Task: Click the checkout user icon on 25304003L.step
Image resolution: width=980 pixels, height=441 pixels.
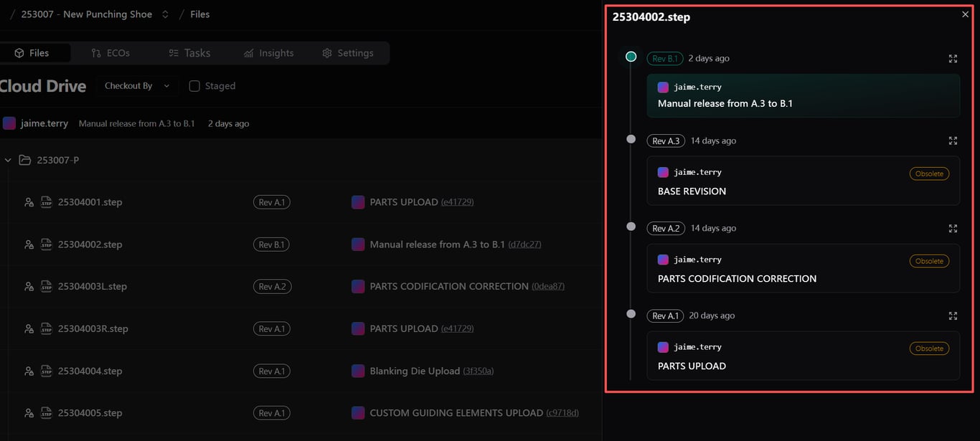Action: coord(29,286)
